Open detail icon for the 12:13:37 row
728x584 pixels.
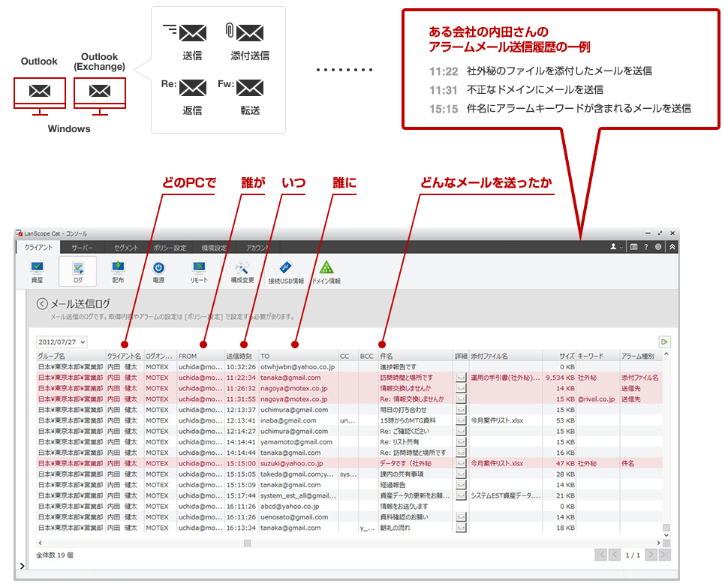pos(461,409)
